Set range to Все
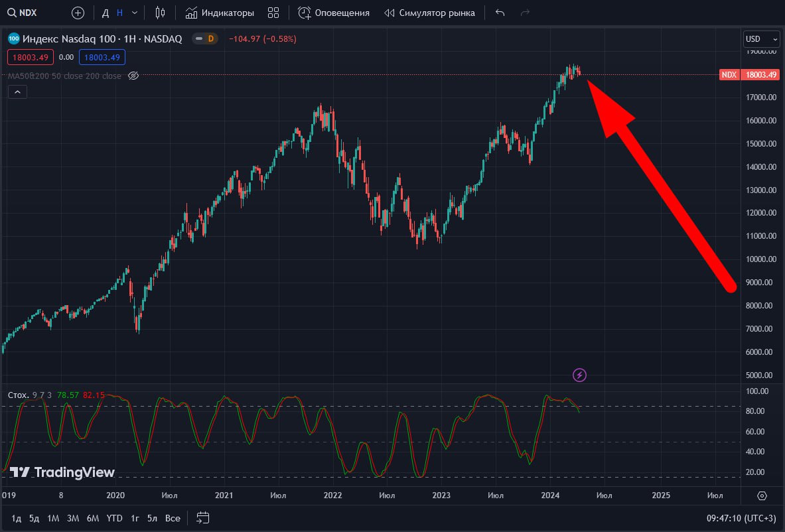The image size is (785, 532). [173, 519]
